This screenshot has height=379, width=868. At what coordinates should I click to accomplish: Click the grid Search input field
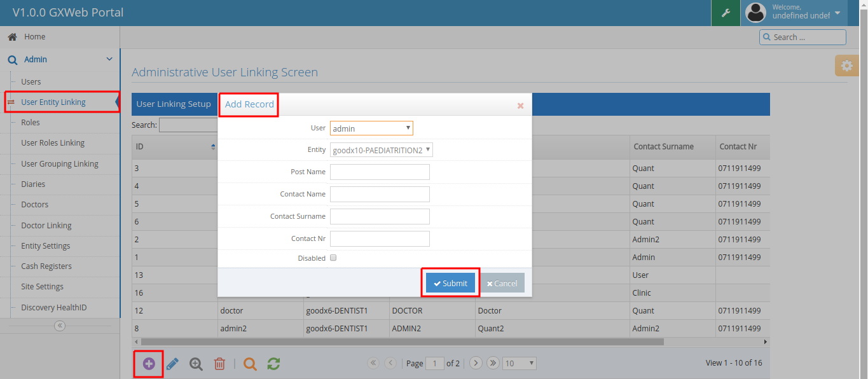click(x=189, y=125)
